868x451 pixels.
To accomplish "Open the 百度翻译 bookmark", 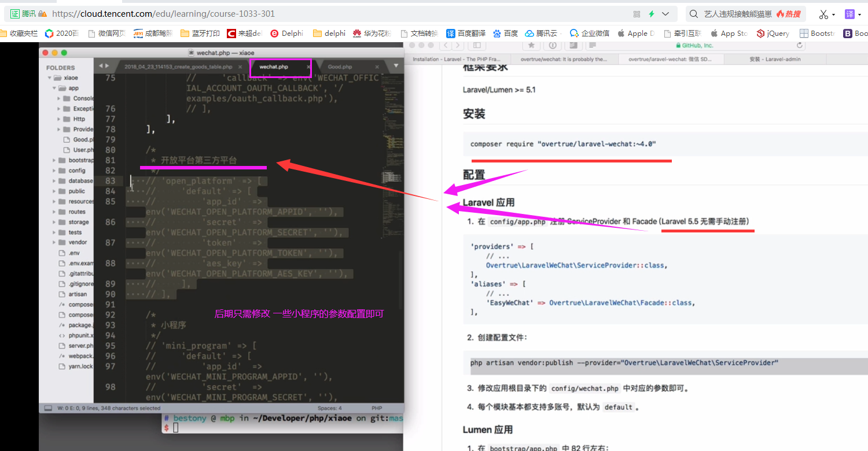I will [466, 34].
